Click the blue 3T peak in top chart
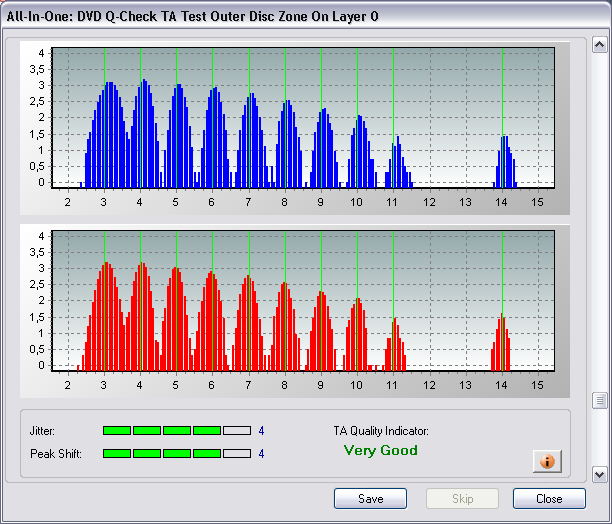Screen dimensions: 612x524 click(x=107, y=135)
